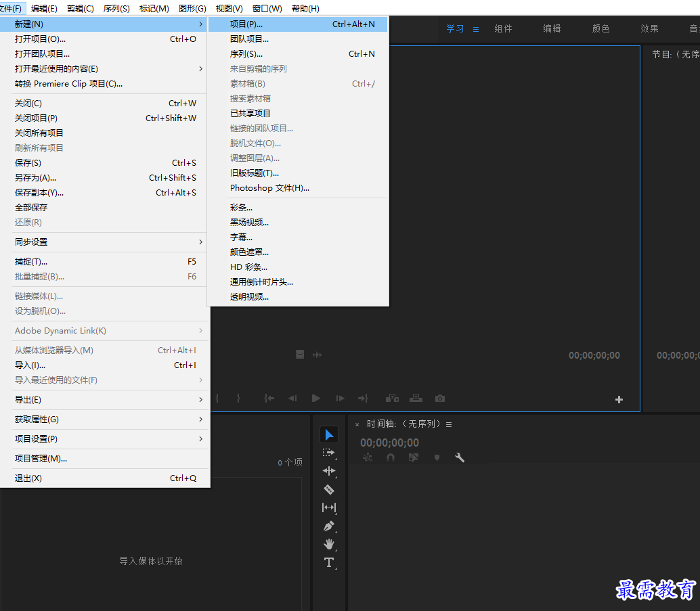Select the Ripple Edit tool
Screen dimensions: 700x611
(329, 471)
